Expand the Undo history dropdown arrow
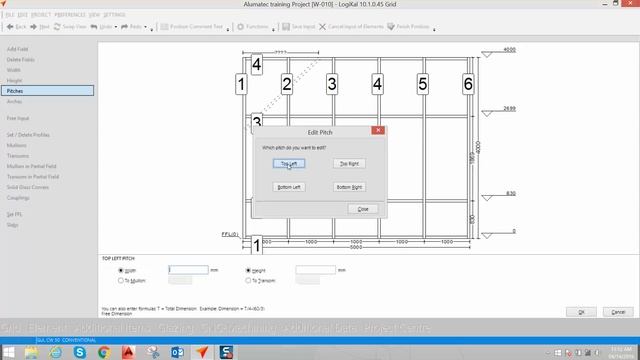This screenshot has width=640, height=360. click(116, 27)
